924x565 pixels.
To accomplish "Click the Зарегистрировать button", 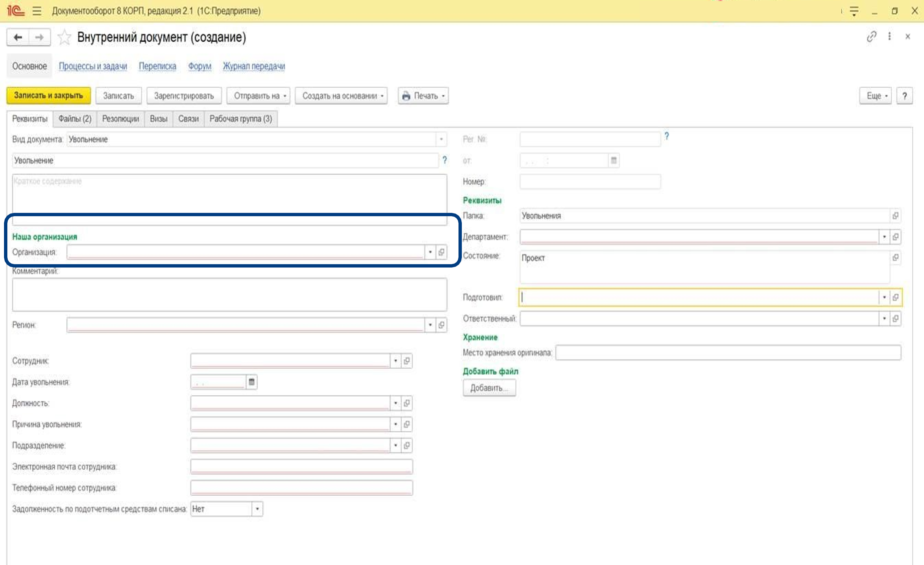I will point(184,96).
